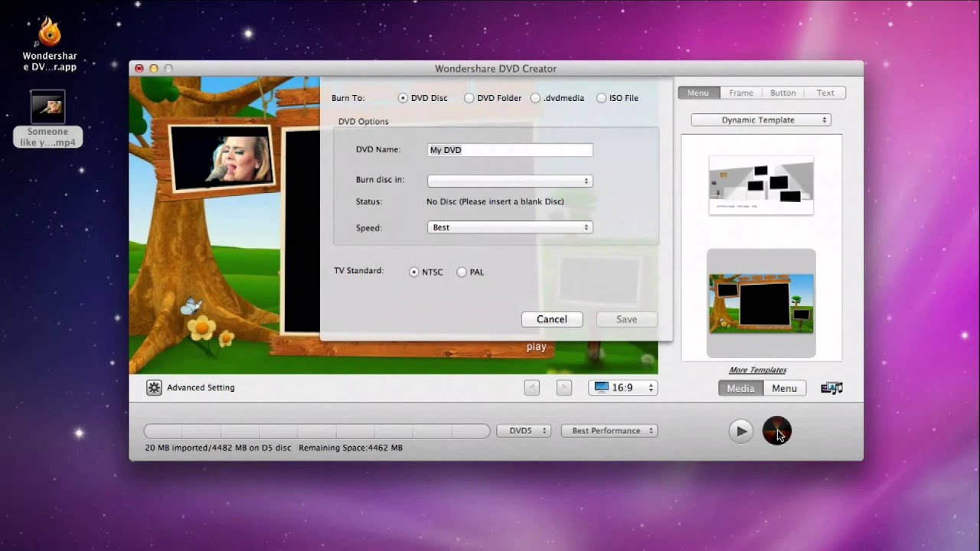Click the No Disc status text

pyautogui.click(x=495, y=202)
